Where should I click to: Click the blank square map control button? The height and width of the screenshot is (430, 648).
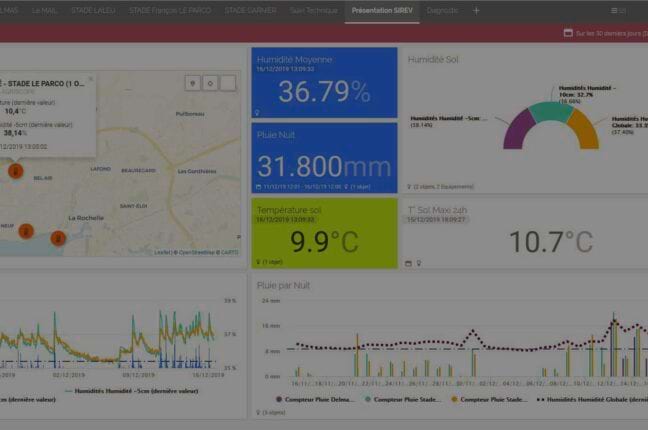click(227, 83)
